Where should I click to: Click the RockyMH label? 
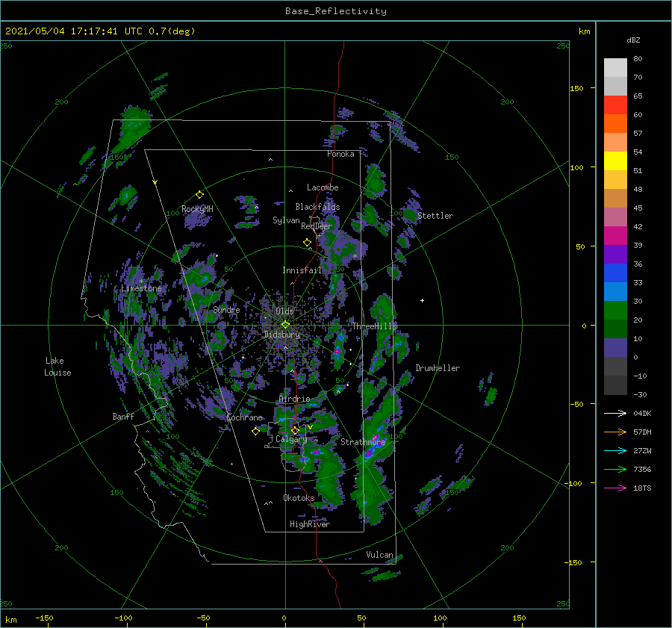(197, 209)
